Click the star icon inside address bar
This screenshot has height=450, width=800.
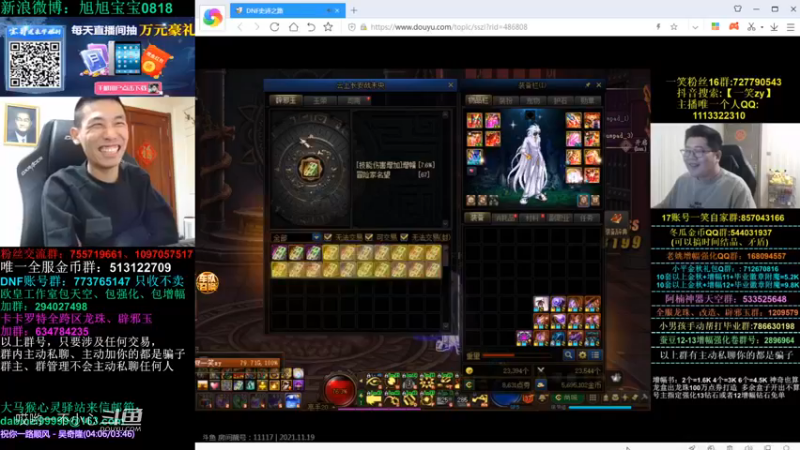[673, 27]
